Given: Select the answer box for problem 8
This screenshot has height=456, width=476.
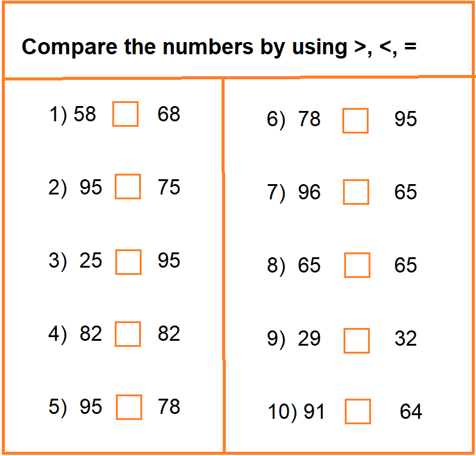Looking at the screenshot, I should [357, 265].
